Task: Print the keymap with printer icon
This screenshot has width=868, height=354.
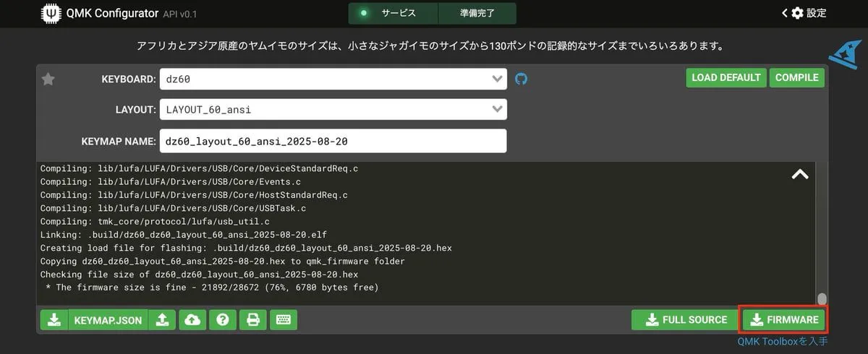Action: (253, 320)
